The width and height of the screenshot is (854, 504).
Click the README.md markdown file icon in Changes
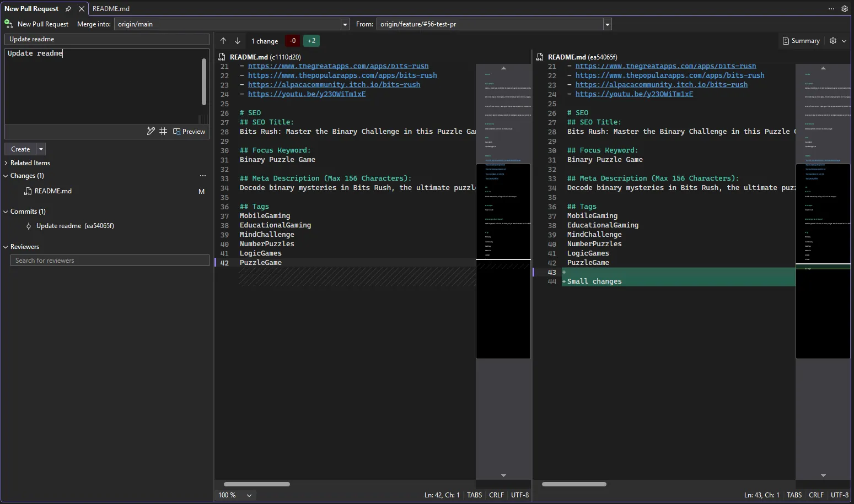pos(28,191)
